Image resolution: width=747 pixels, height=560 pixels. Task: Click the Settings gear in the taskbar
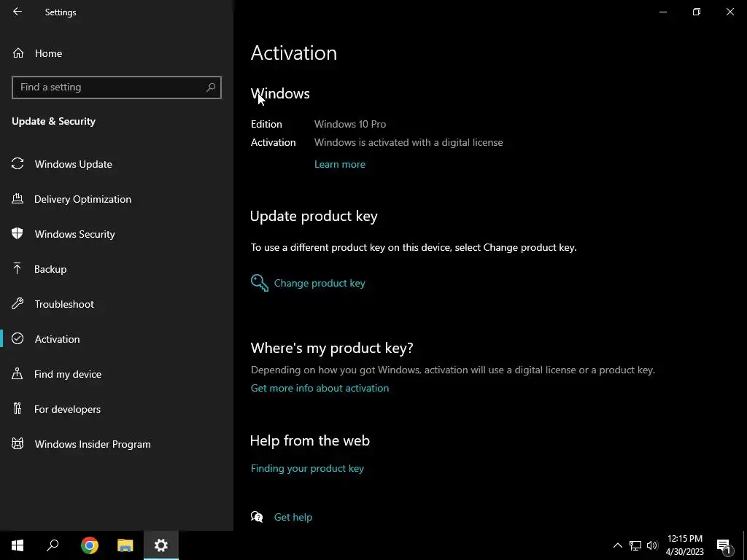pos(161,545)
